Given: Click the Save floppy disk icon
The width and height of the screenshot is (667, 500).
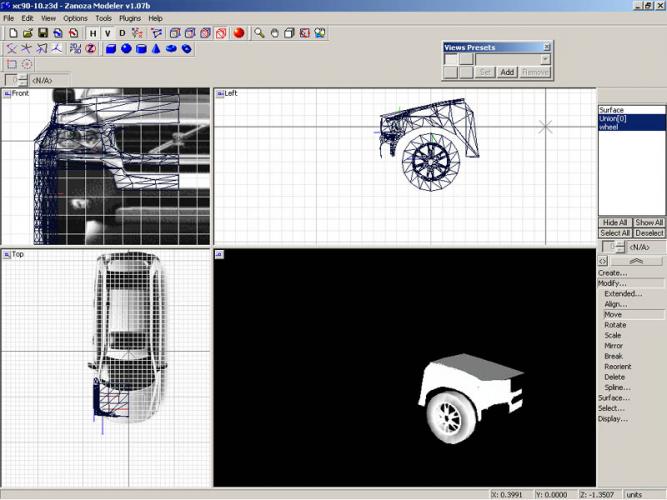Looking at the screenshot, I should (x=43, y=33).
